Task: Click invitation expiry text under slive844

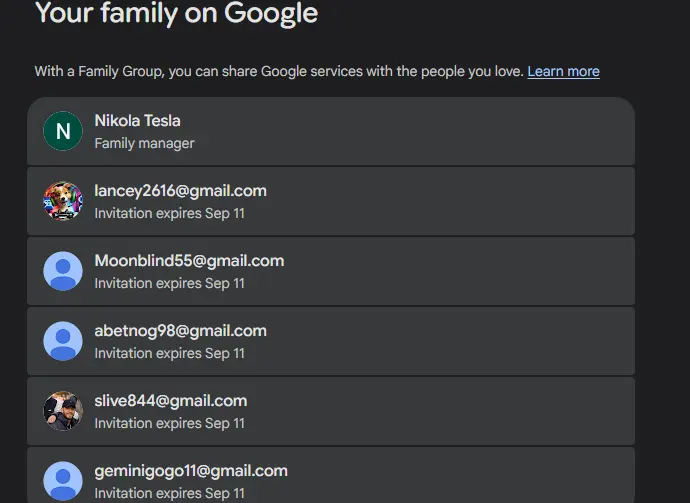Action: point(169,423)
